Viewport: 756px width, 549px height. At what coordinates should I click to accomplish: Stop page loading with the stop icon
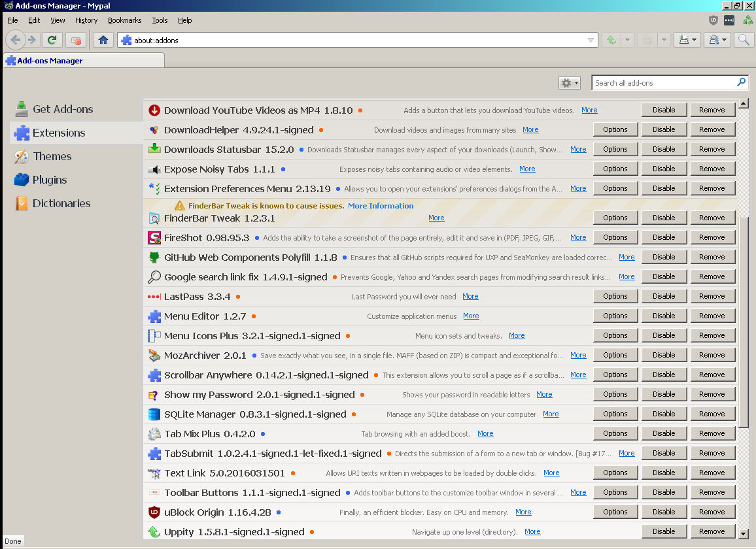76,40
